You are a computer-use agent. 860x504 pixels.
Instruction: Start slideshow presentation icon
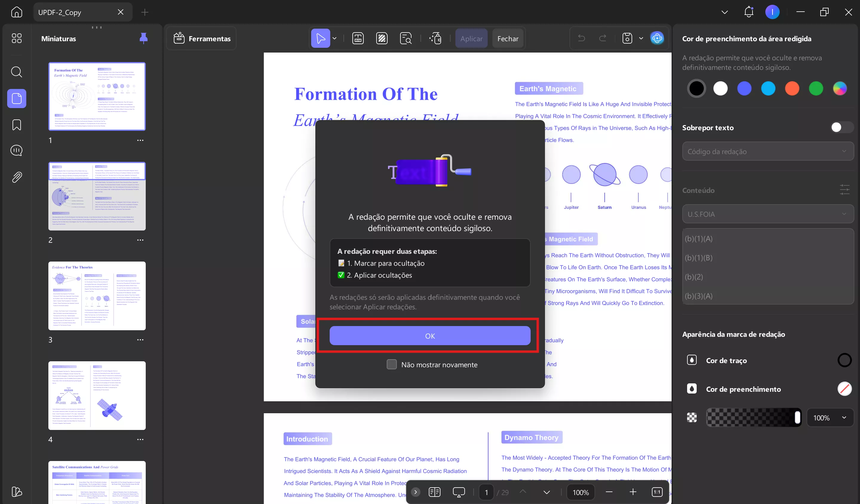[x=459, y=492]
